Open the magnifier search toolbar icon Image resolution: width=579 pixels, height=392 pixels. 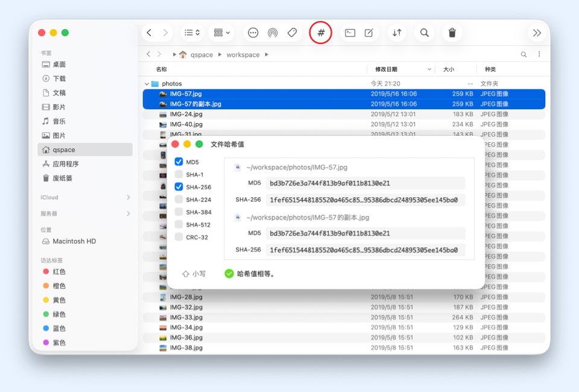pyautogui.click(x=425, y=33)
